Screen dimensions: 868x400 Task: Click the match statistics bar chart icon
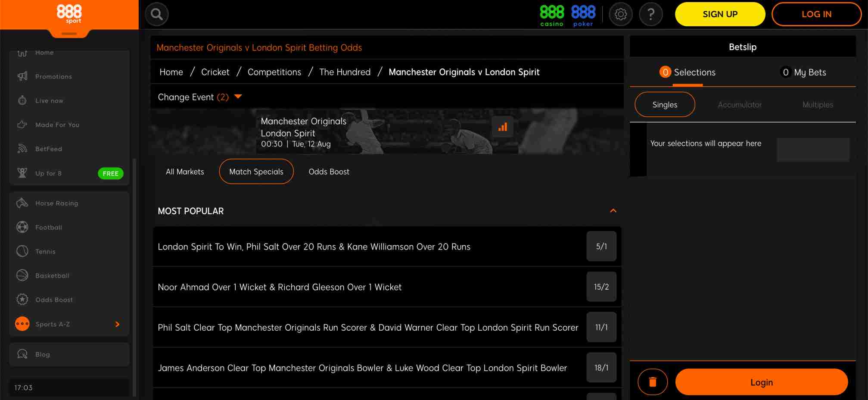tap(503, 127)
